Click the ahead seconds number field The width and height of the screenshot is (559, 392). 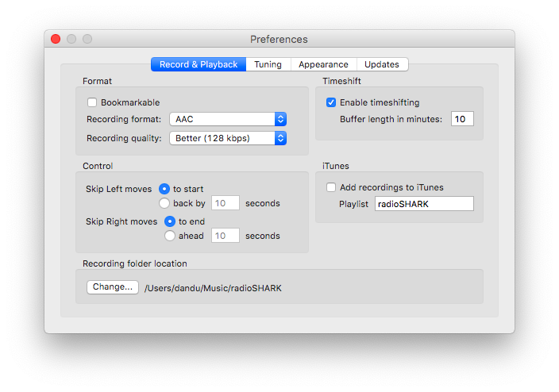(226, 236)
